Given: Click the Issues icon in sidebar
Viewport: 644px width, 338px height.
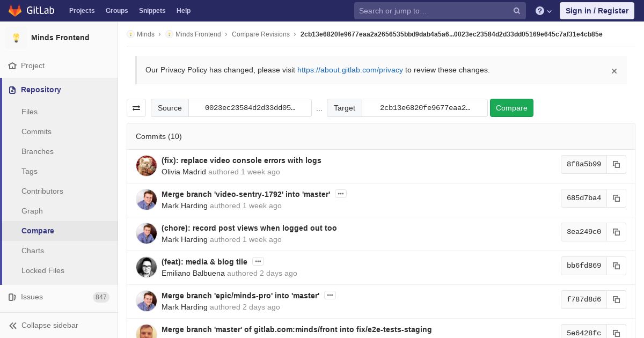Looking at the screenshot, I should (x=12, y=297).
